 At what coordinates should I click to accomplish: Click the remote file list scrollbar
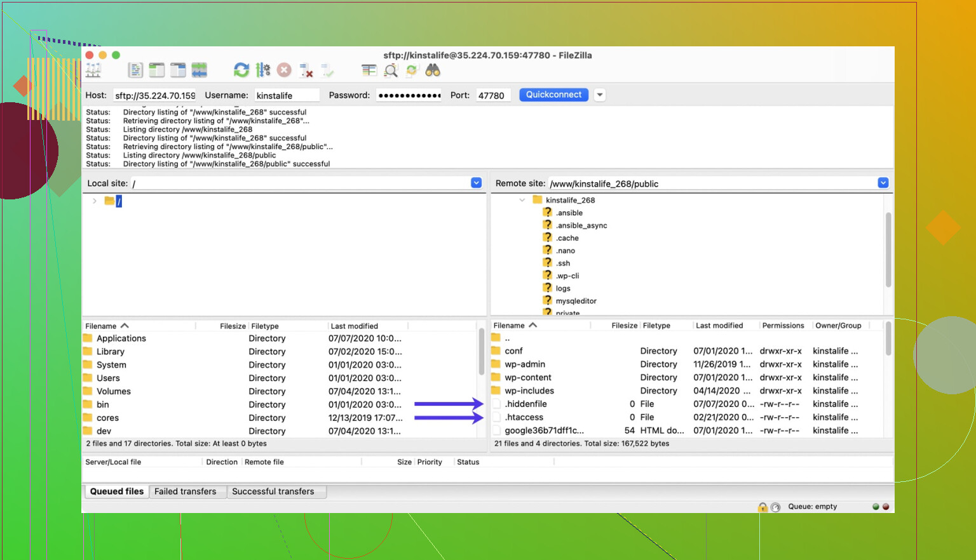888,338
